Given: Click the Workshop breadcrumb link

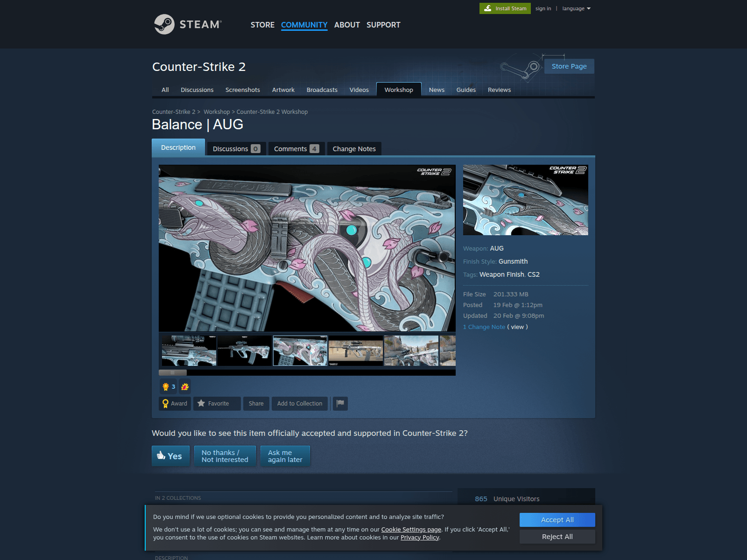Looking at the screenshot, I should (217, 112).
